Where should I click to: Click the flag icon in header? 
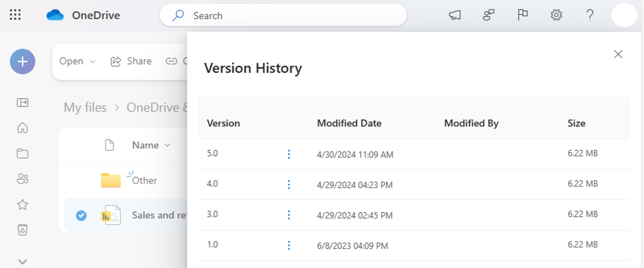(522, 15)
